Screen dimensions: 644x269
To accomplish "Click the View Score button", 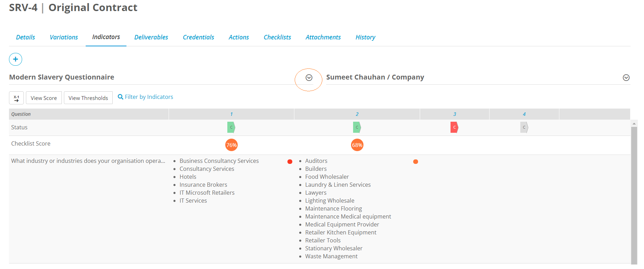I will pyautogui.click(x=44, y=98).
